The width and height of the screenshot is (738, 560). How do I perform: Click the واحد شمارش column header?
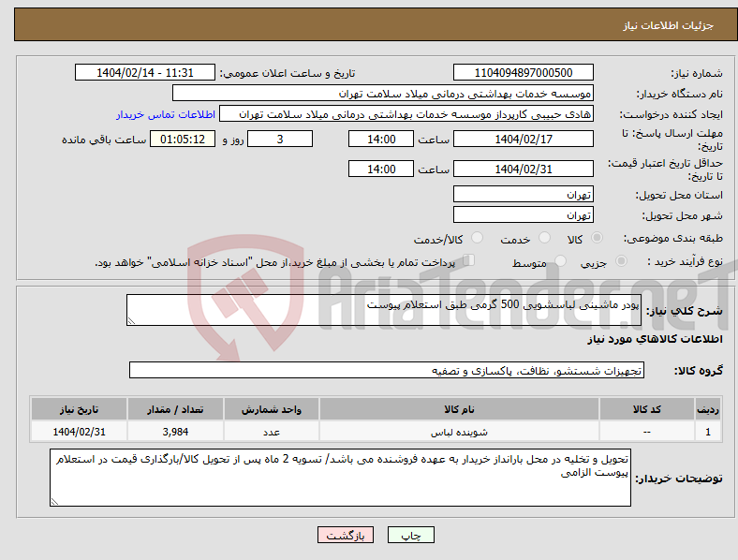click(x=272, y=409)
